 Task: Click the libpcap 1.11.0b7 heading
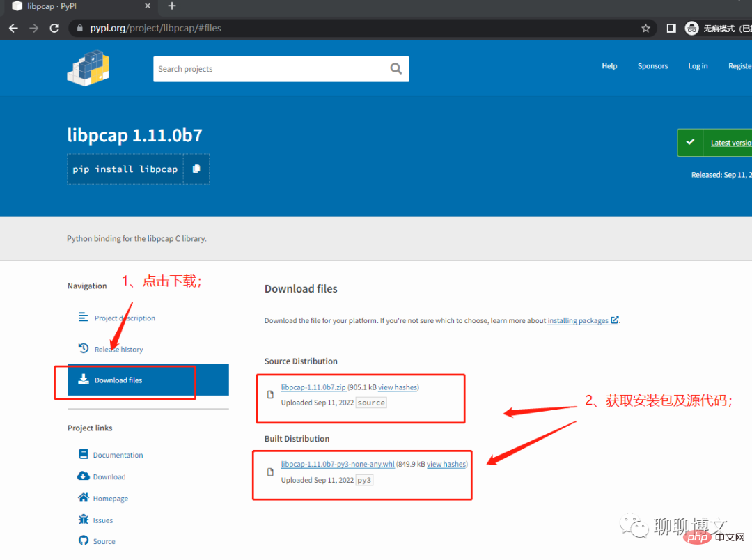135,135
